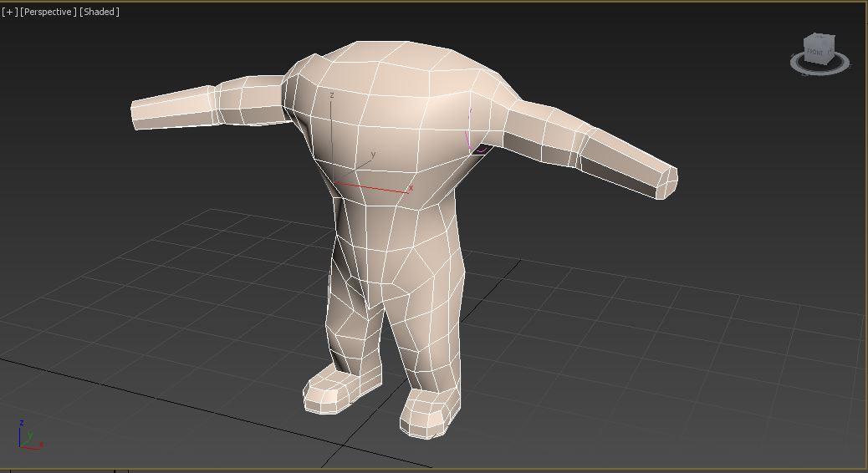Click the FRONT face of the ViewCube
868x473 pixels.
(814, 52)
